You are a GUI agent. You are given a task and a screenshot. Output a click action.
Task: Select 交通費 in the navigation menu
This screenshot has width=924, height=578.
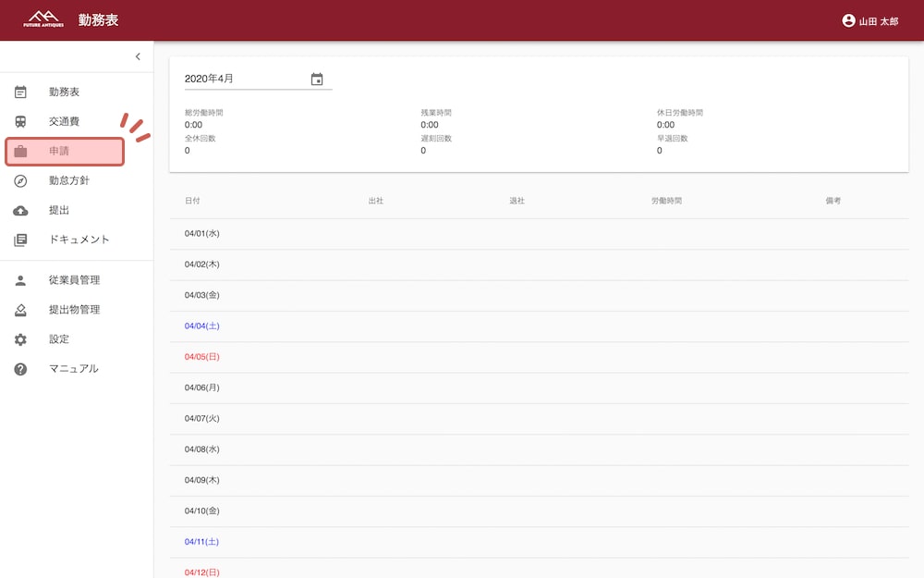coord(65,122)
